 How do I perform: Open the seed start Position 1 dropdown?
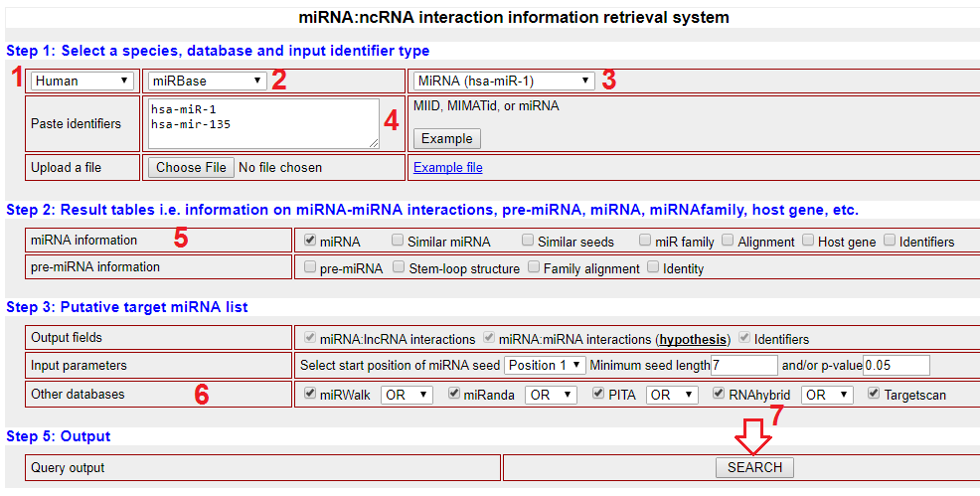click(545, 365)
